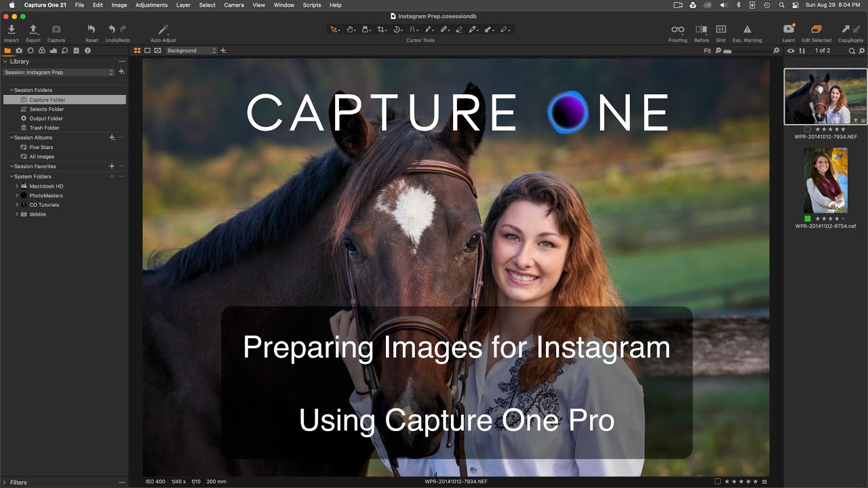
Task: Open the Session: Instagram Prep dropdown
Action: [x=59, y=72]
